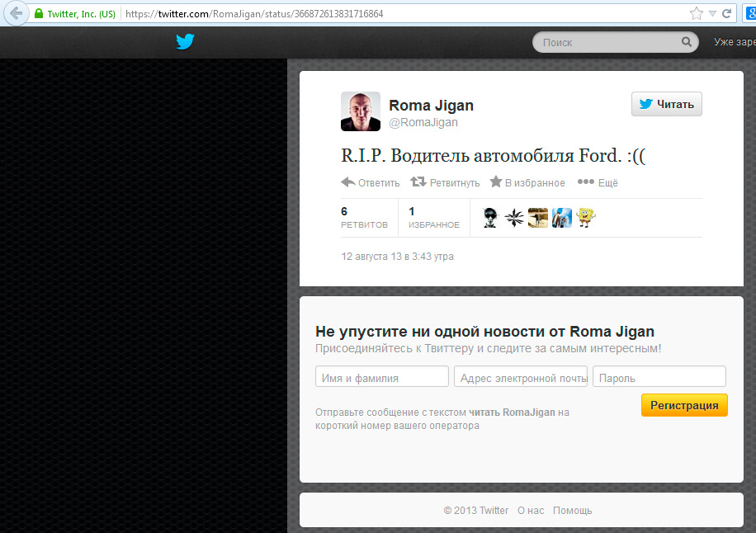This screenshot has width=756, height=533.
Task: Click the Уже зарегистрированы header link
Action: pyautogui.click(x=735, y=42)
